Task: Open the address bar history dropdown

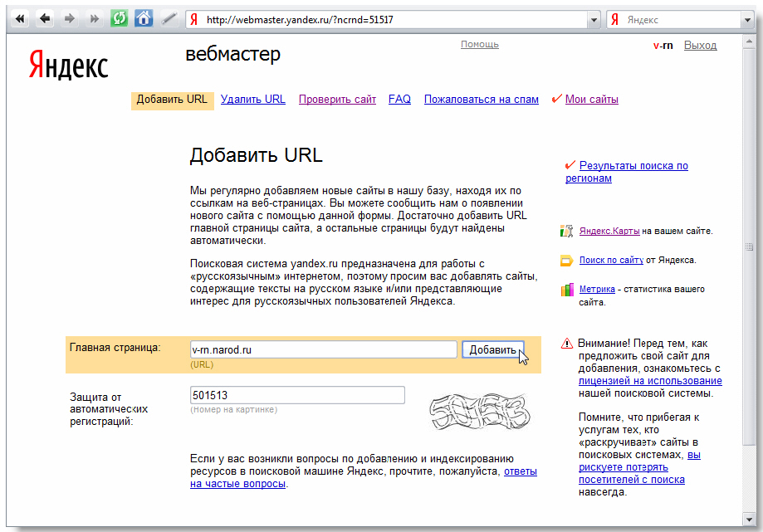Action: pyautogui.click(x=593, y=19)
